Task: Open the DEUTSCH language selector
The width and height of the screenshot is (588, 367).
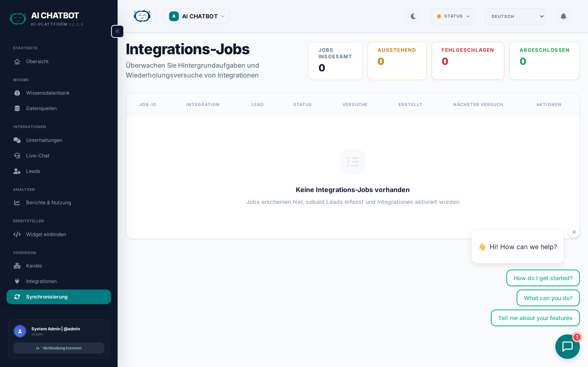Action: coord(515,16)
